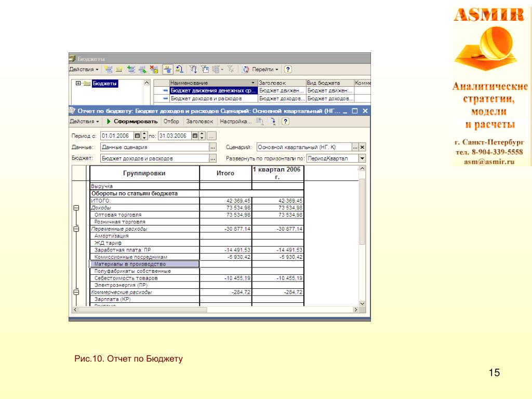Click the Заголовок button in report toolbar
This screenshot has height=399, width=532.
[199, 122]
